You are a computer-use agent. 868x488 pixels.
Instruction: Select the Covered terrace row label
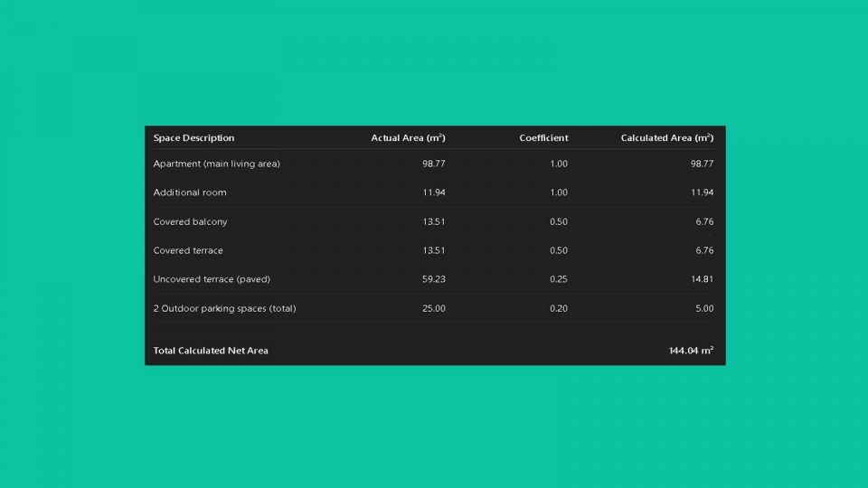[x=188, y=250]
